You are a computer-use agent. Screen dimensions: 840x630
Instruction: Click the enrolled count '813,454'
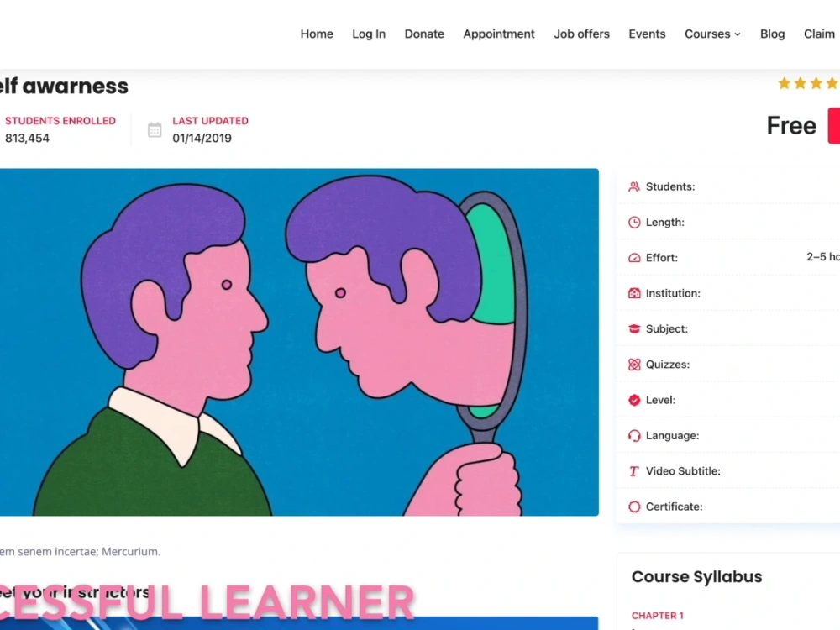pyautogui.click(x=28, y=139)
